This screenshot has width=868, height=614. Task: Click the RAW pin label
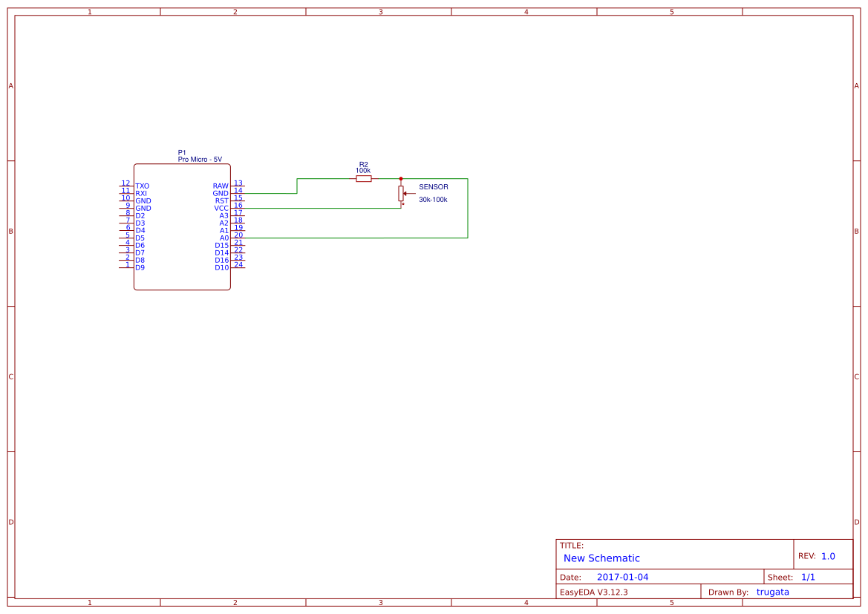(x=221, y=186)
